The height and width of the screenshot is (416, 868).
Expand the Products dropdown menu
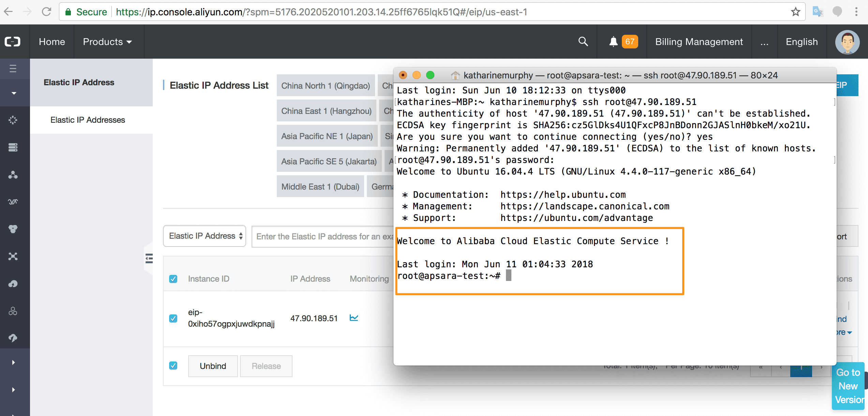click(107, 42)
